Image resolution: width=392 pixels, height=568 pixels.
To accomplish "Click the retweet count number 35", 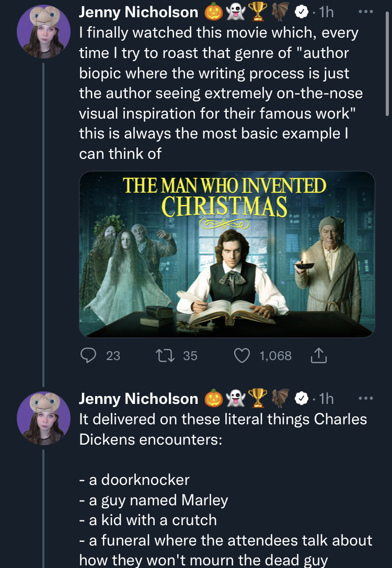I will [x=190, y=356].
